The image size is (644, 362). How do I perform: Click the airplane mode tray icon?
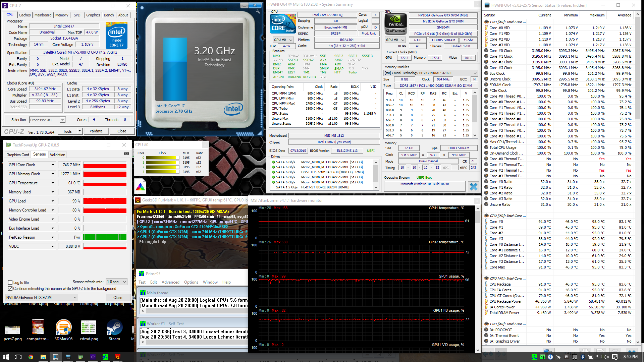(x=558, y=357)
